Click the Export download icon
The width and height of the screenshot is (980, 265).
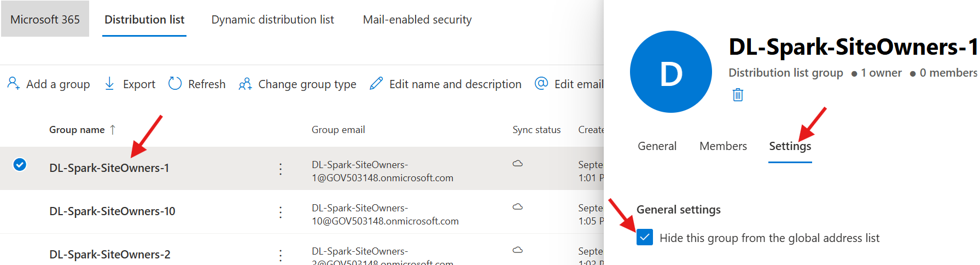(109, 83)
